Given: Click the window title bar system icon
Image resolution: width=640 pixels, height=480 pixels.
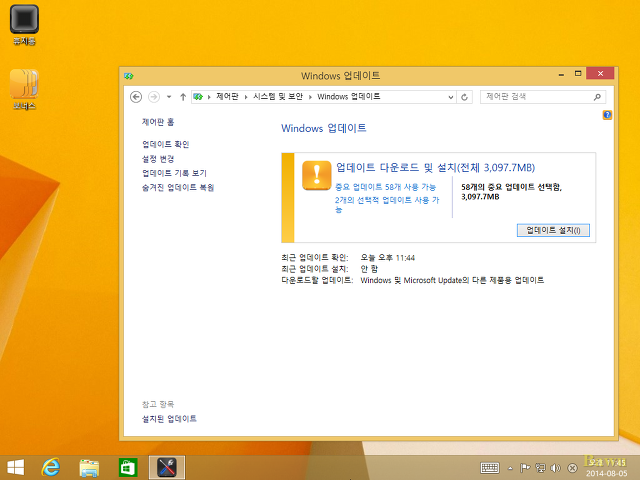Looking at the screenshot, I should point(129,76).
